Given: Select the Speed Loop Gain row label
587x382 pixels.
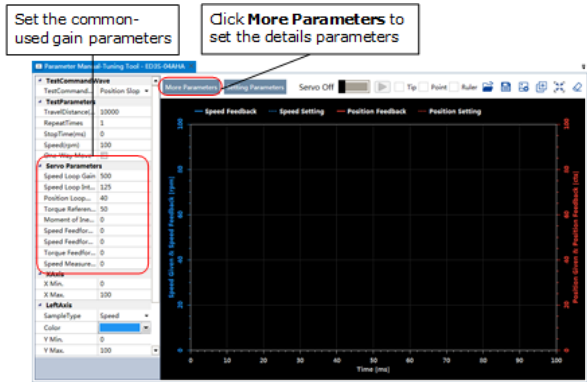Looking at the screenshot, I should click(69, 176).
